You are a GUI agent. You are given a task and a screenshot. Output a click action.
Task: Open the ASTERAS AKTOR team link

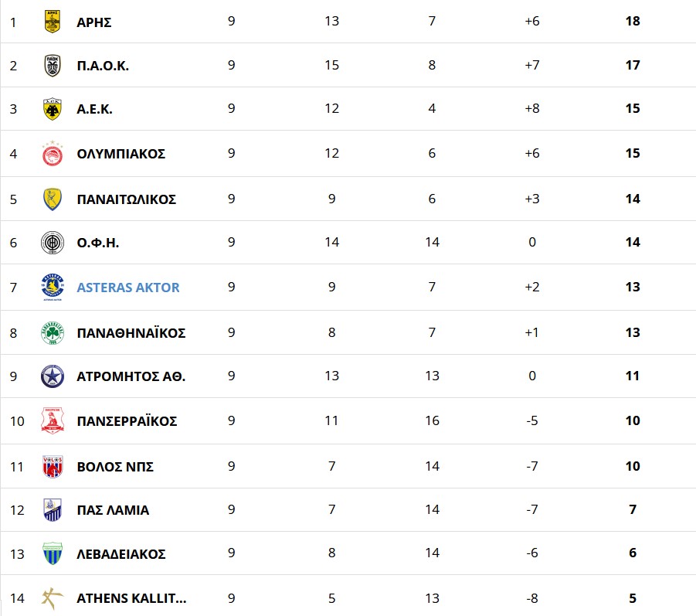click(128, 288)
